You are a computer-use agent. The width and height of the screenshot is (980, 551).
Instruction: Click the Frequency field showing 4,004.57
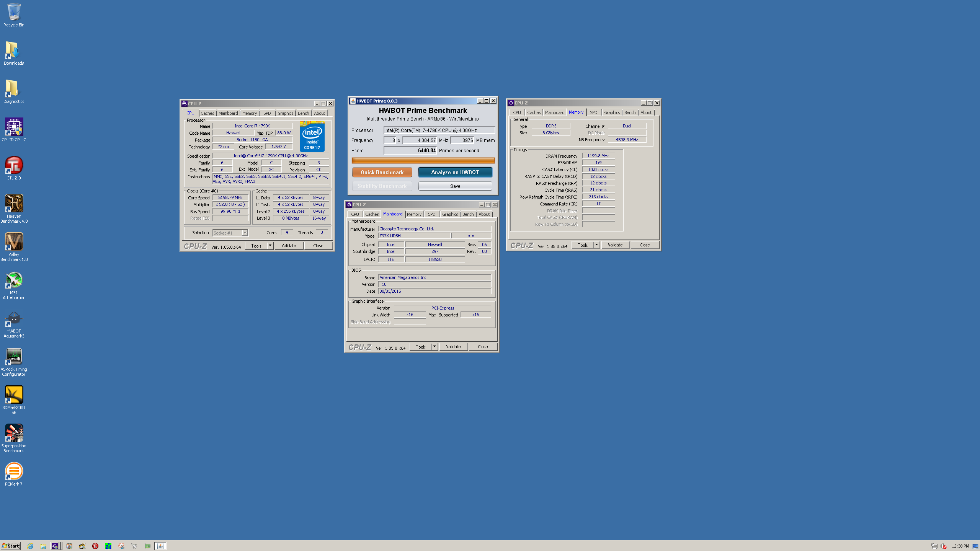[x=420, y=140]
